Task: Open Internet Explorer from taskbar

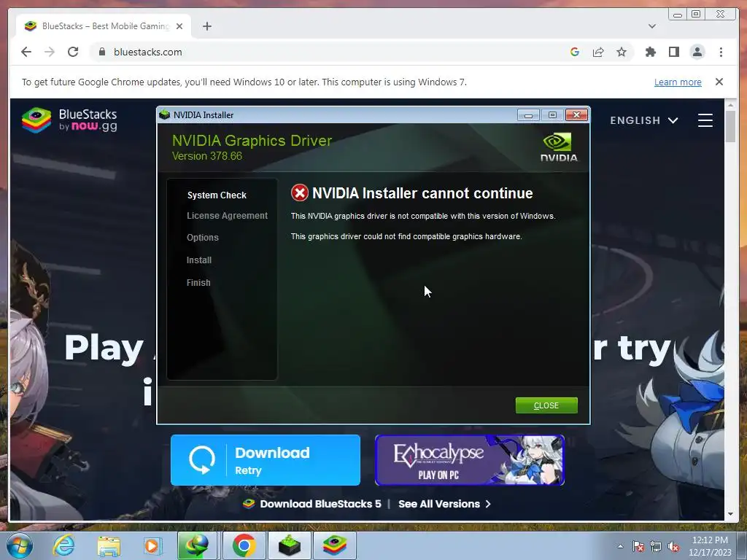Action: 63,545
